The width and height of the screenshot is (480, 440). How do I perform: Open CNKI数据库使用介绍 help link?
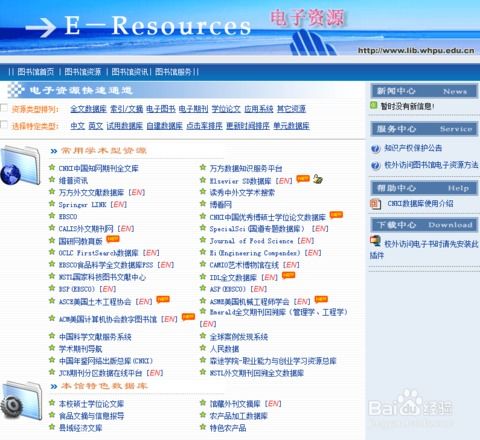420,203
